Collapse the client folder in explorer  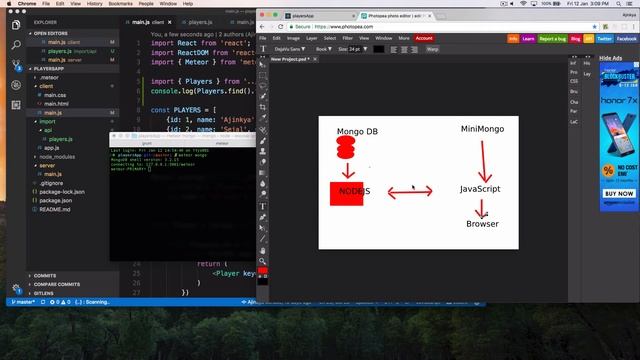click(46, 86)
